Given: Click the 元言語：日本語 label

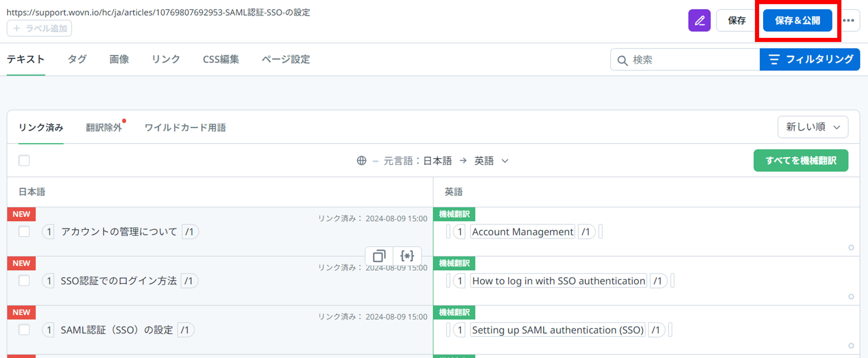Looking at the screenshot, I should click(x=417, y=161).
